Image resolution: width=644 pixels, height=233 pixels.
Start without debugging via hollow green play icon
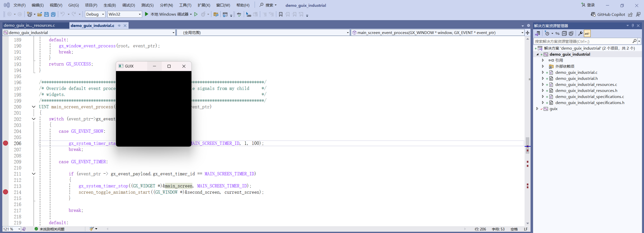pos(196,14)
